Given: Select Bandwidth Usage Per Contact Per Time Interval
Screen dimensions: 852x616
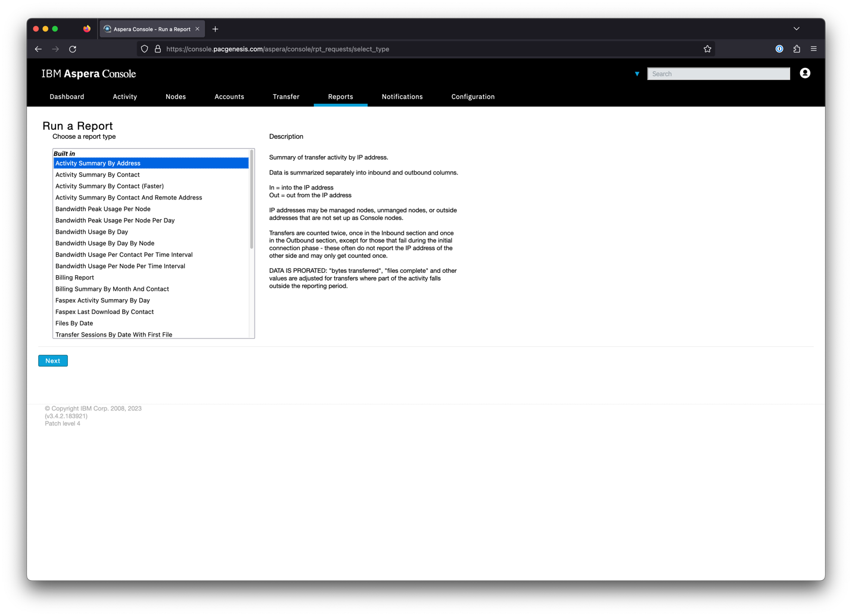Looking at the screenshot, I should [x=151, y=254].
